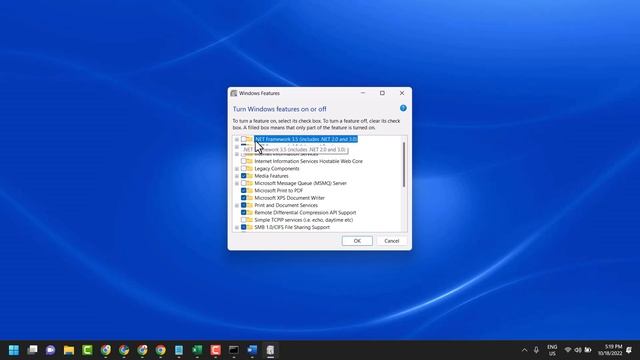Toggle SMB 1.0/CIFS File Sharing Support checkbox
Screen dimensions: 640x360
[x=244, y=227]
